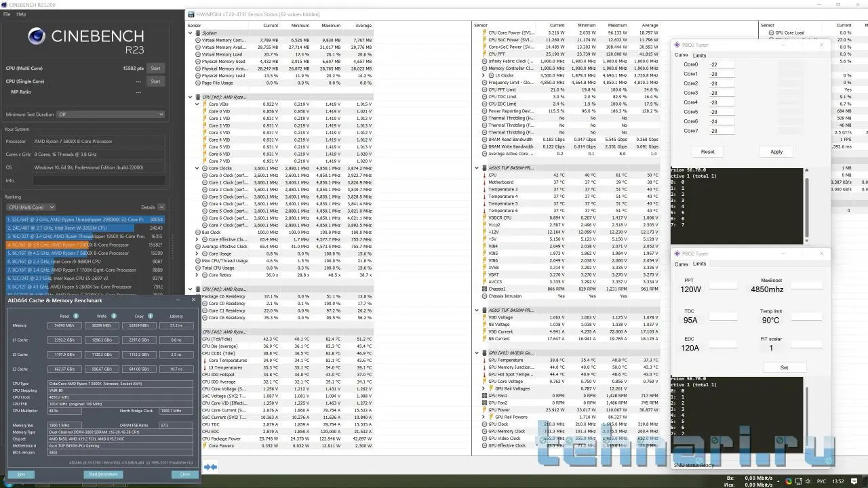
Task: Click the icon beside DRAM Read Bandwidth
Action: (484, 140)
